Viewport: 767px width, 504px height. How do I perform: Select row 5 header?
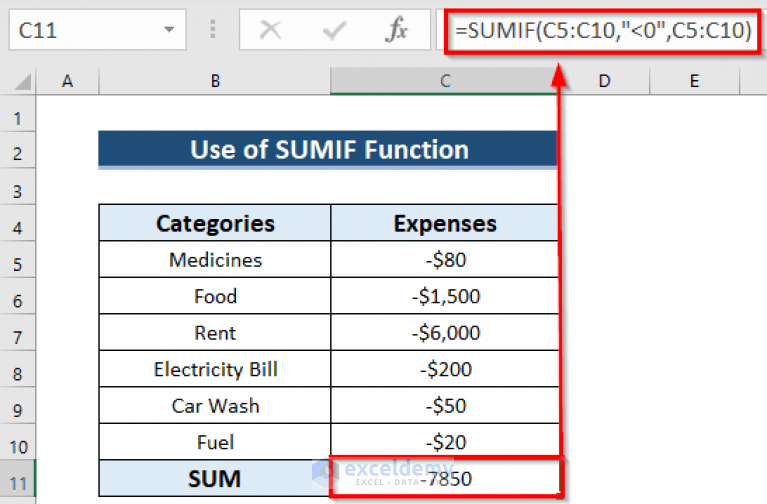point(18,260)
